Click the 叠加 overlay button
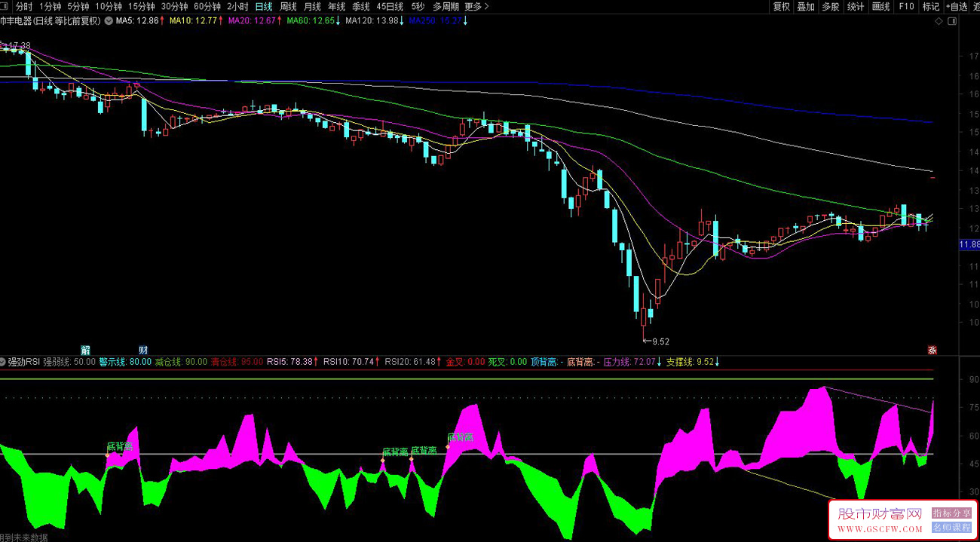This screenshot has height=542, width=980. point(806,6)
